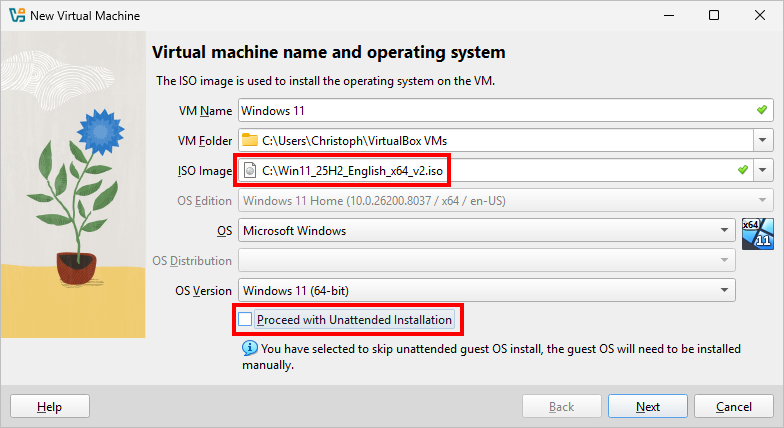The height and width of the screenshot is (428, 784).
Task: Close the New Virtual Machine dialog
Action: [760, 15]
